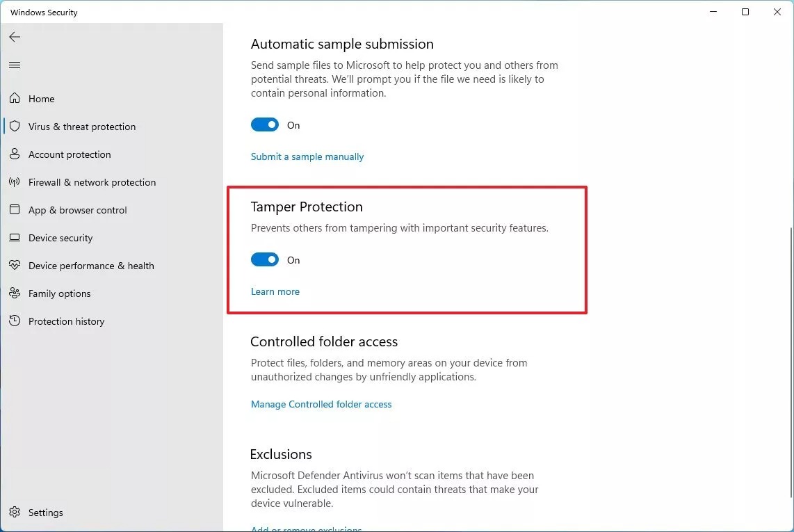
Task: Click the Account protection person icon
Action: tap(15, 154)
